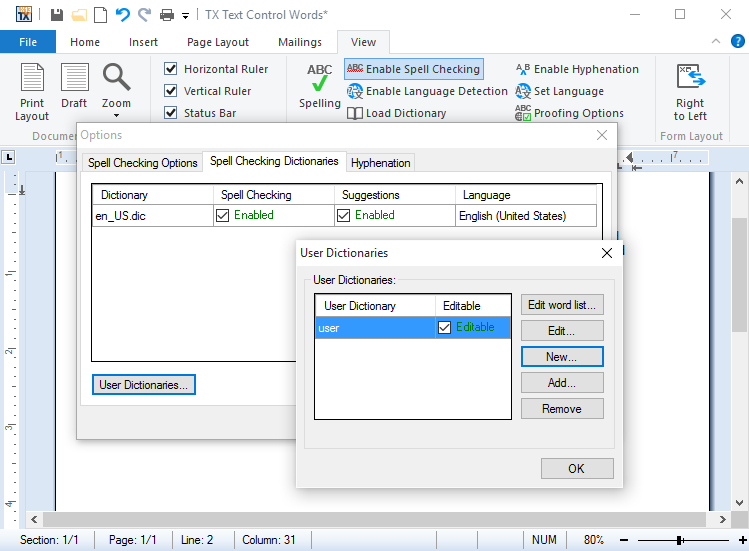749x551 pixels.
Task: Click the zoom slider in status bar
Action: [x=679, y=540]
